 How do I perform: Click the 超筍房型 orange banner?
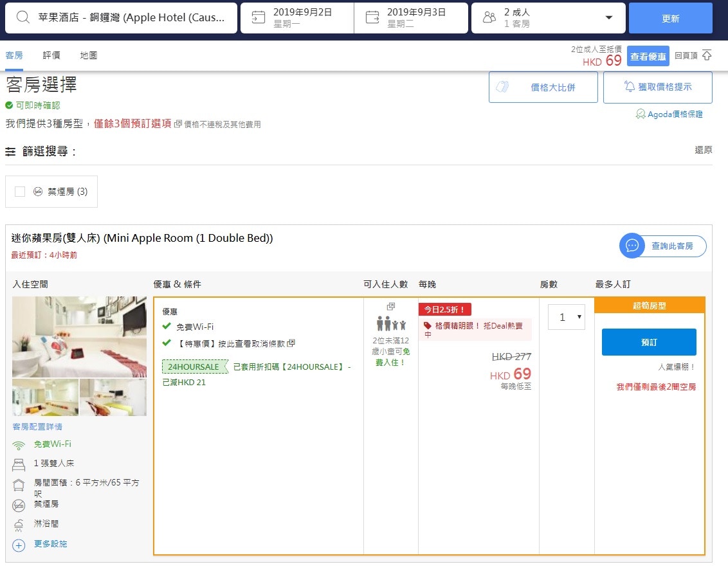click(650, 305)
